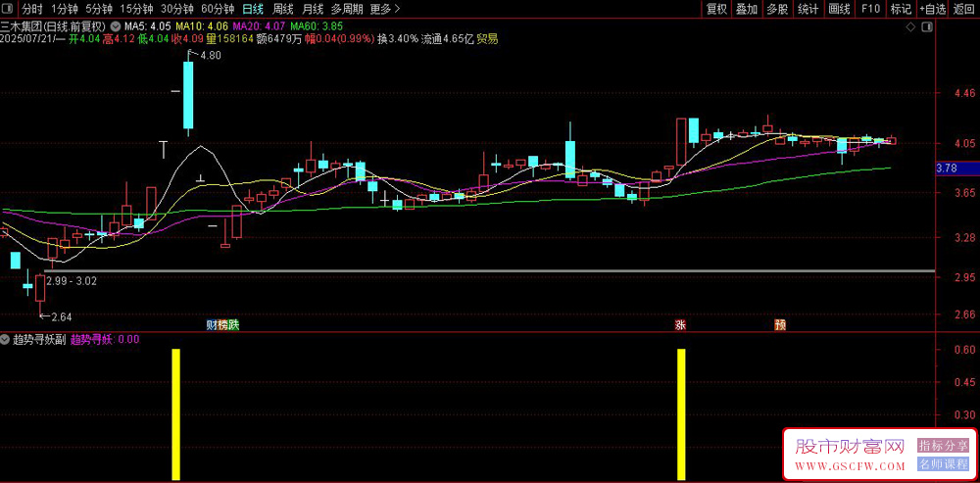Image resolution: width=980 pixels, height=483 pixels.
Task: Select the 15分钟 period tab
Action: click(135, 9)
